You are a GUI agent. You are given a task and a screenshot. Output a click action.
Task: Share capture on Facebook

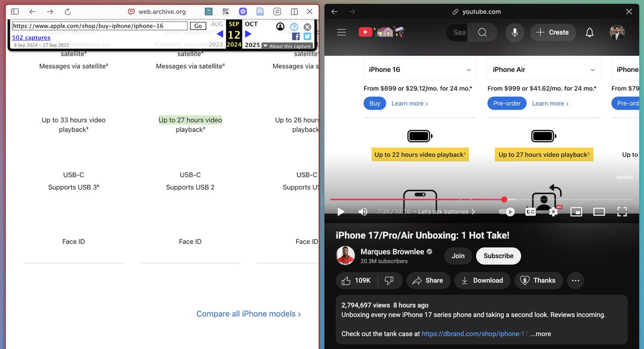tap(296, 37)
